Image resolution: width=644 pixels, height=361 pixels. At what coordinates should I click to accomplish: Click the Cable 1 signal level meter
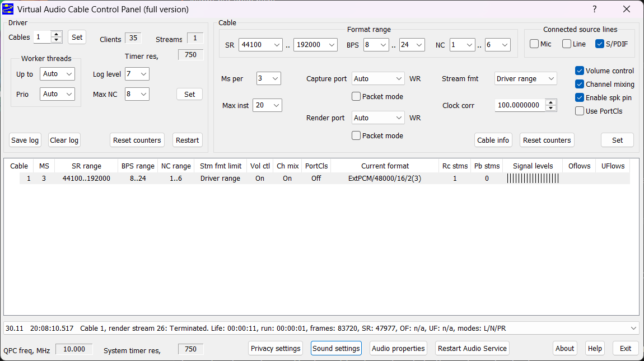[533, 178]
